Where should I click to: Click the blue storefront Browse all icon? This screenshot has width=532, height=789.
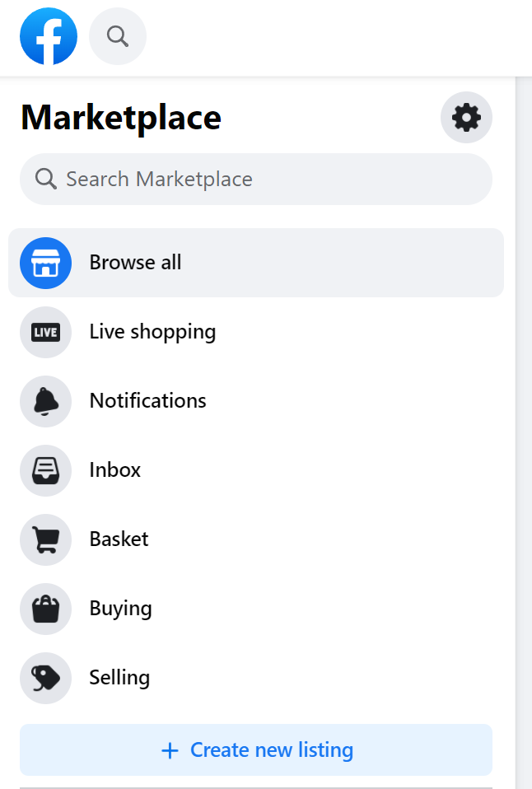[46, 263]
